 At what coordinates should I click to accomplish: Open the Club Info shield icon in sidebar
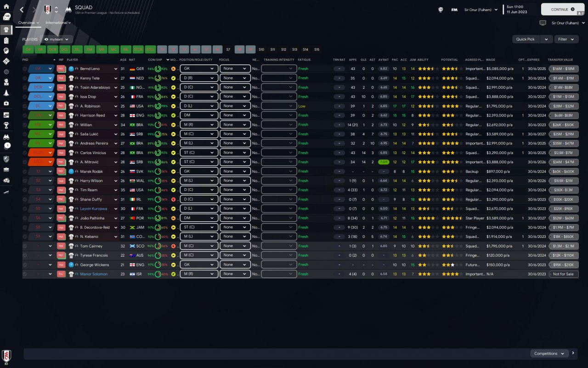[6, 159]
